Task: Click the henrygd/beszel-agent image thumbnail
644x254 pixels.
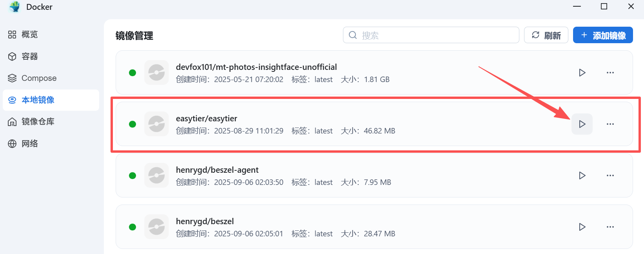Action: tap(156, 175)
